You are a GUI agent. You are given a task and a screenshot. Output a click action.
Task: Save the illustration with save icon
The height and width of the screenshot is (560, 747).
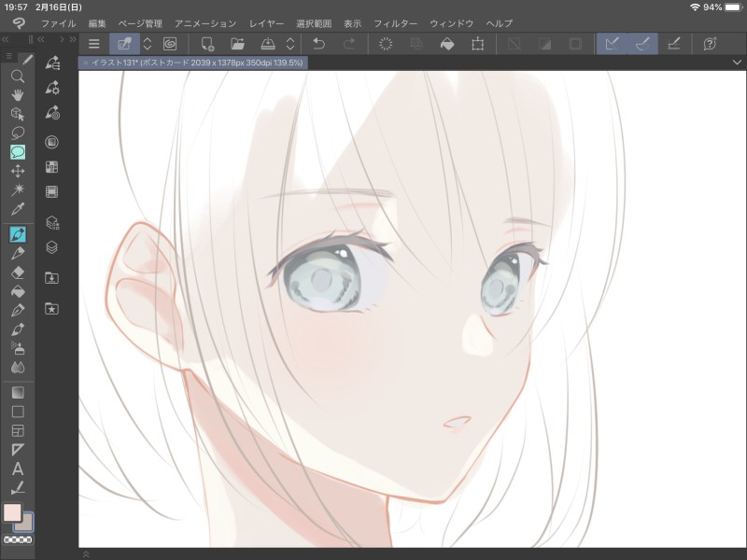click(268, 44)
